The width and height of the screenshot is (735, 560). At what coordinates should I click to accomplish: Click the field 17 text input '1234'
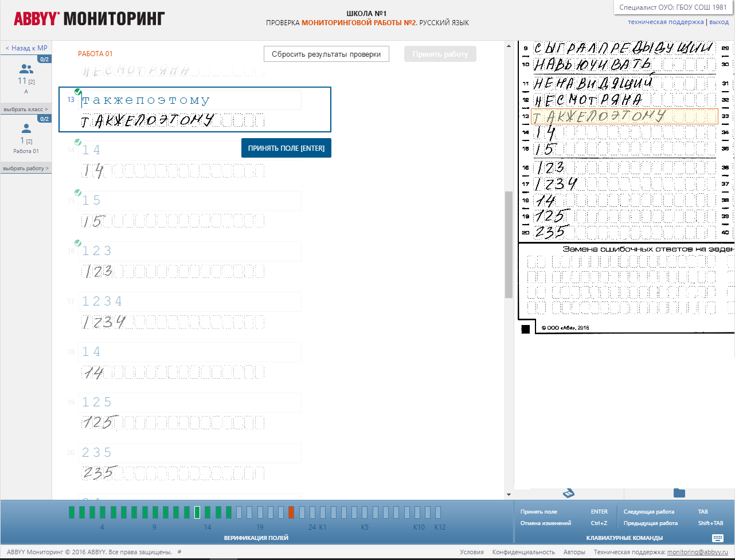[x=190, y=301]
